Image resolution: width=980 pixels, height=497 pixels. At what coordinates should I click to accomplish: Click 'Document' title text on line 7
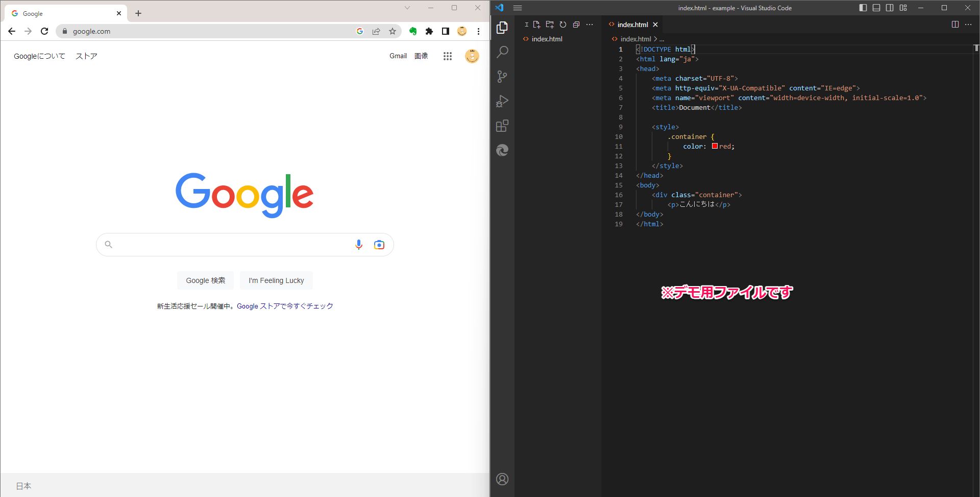pyautogui.click(x=695, y=107)
